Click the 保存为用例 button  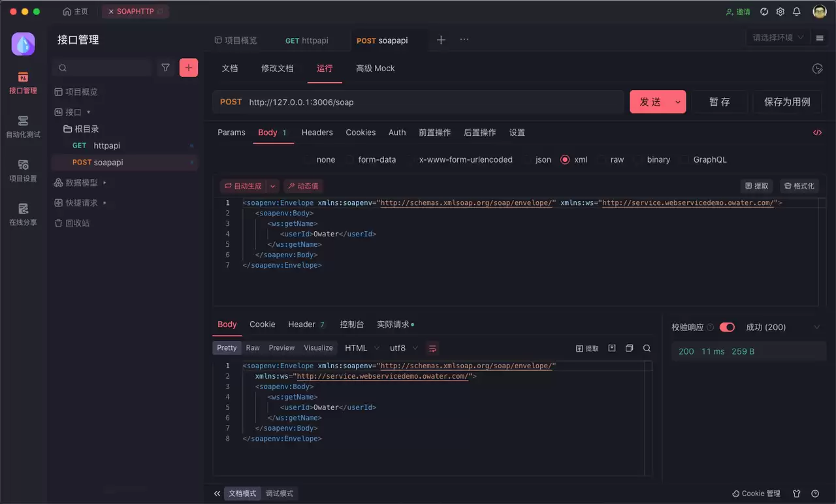[x=787, y=102]
